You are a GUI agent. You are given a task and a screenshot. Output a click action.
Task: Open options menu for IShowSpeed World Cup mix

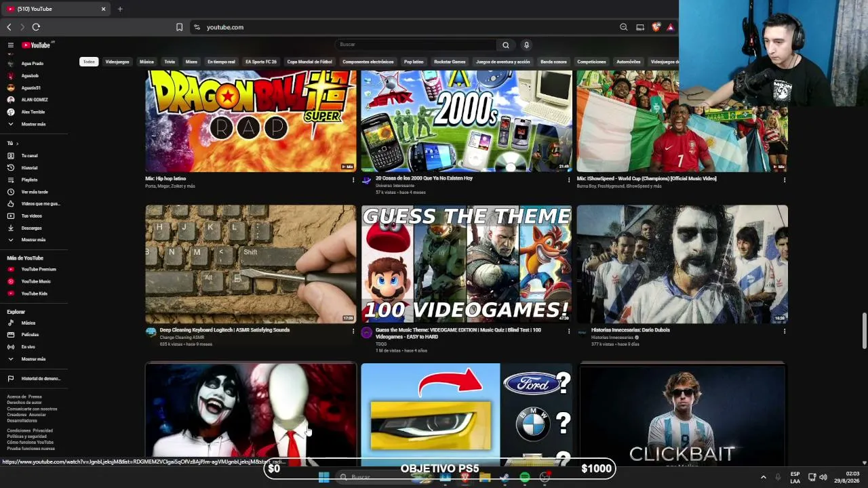coord(784,180)
